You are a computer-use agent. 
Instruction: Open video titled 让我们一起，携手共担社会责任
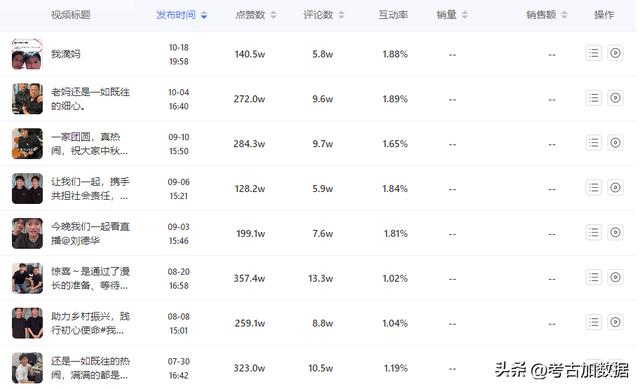pyautogui.click(x=90, y=189)
